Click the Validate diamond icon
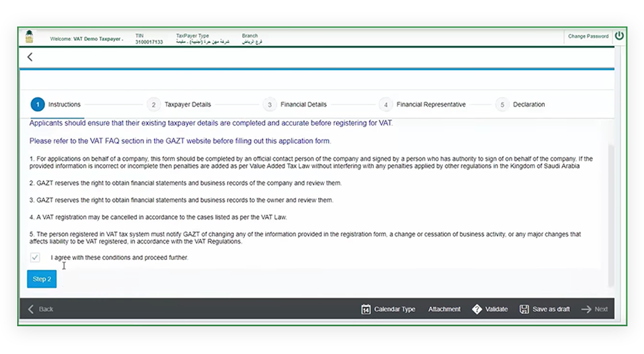Viewport: 644px width, 354px height. tap(477, 309)
